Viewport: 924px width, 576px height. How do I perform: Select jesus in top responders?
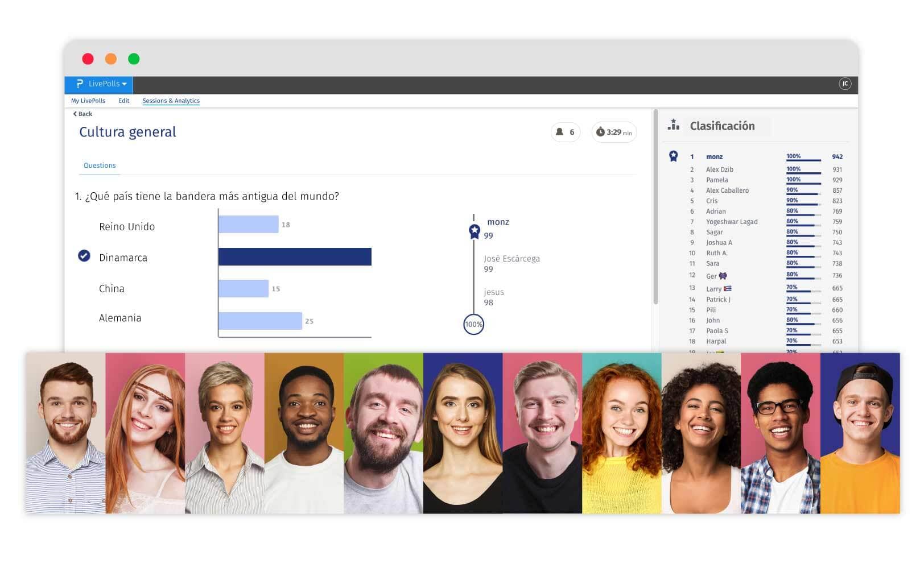tap(494, 292)
